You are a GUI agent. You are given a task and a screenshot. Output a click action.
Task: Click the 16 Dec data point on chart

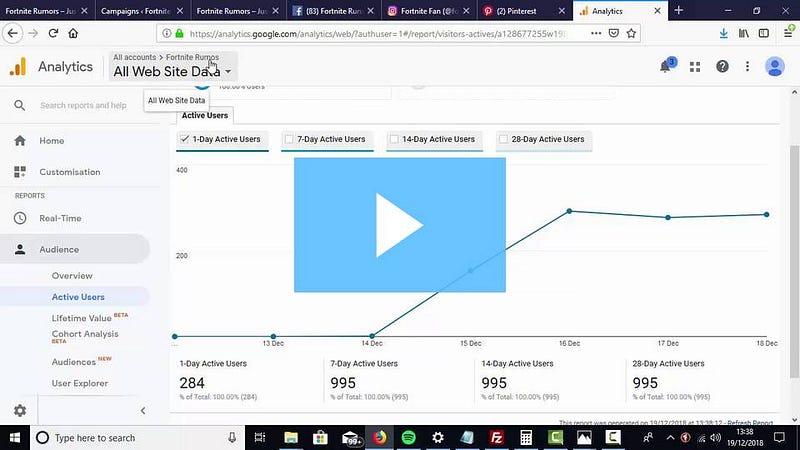point(569,211)
